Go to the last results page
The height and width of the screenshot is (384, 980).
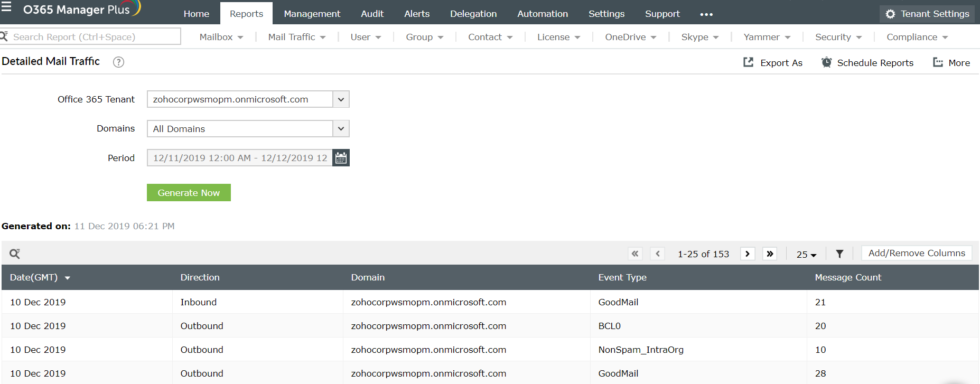click(770, 254)
